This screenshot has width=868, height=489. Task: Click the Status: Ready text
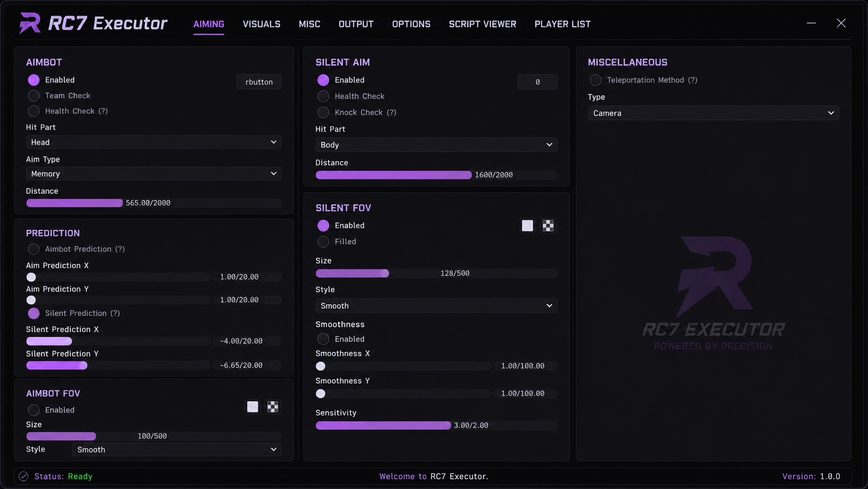tap(63, 477)
